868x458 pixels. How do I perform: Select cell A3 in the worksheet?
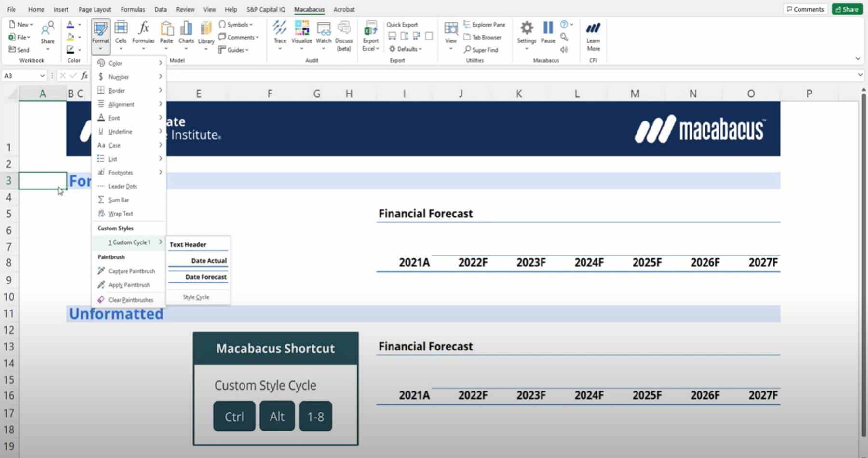pos(42,180)
